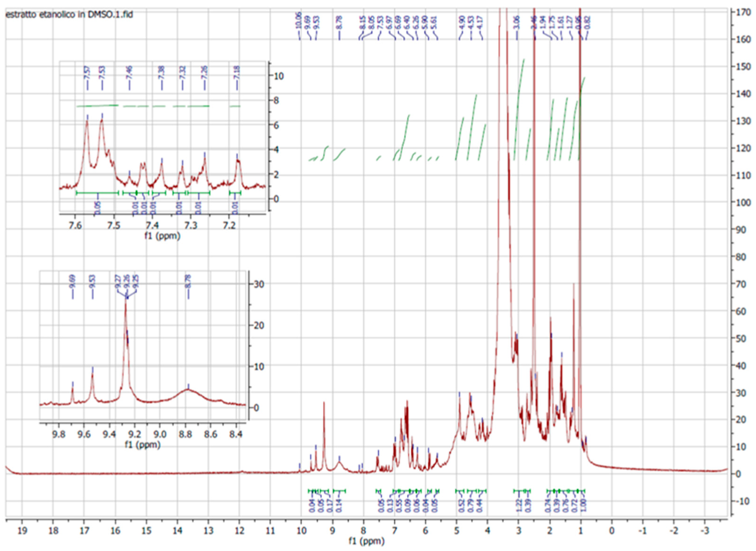Click the lower inset 'f1 (ppm)' axis label
This screenshot has width=756, height=551.
143,445
